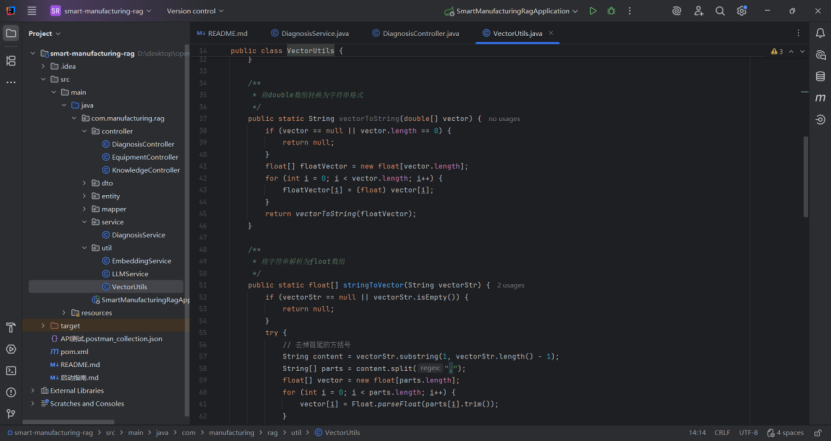Click line separator CRLF in status bar
This screenshot has height=442, width=831.
(722, 432)
